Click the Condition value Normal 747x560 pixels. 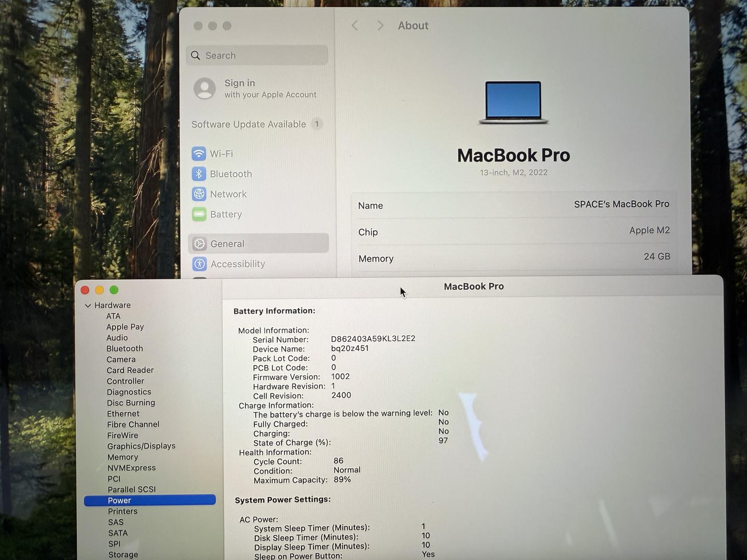[x=347, y=470]
